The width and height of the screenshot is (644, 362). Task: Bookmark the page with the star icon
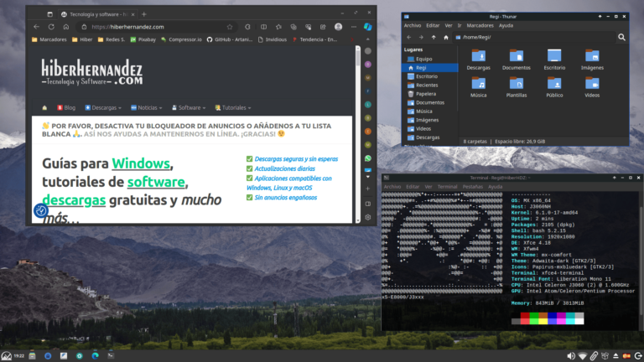click(230, 27)
